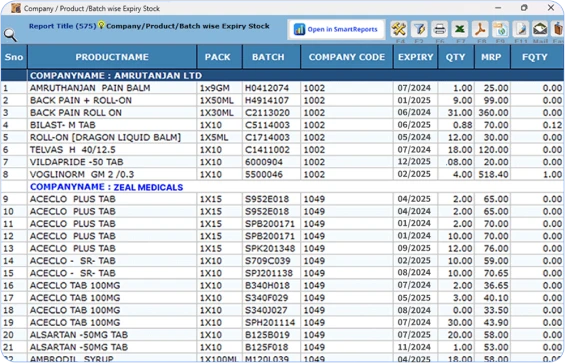The image size is (566, 363).
Task: Click MRP value 360.00
Action: coord(493,113)
